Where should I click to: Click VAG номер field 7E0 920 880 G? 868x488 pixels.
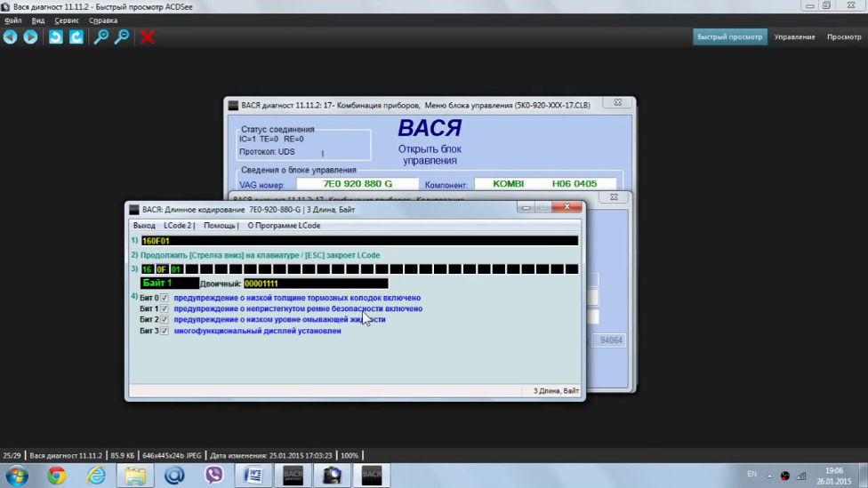[358, 184]
